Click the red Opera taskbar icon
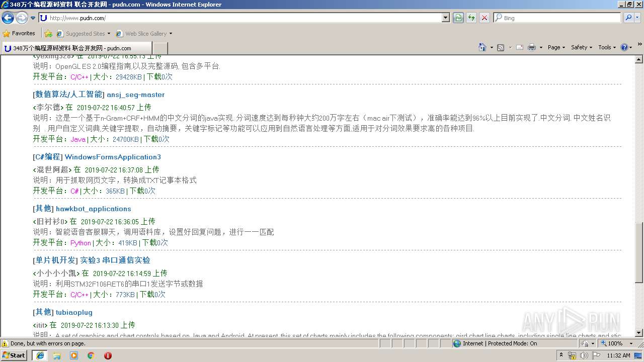This screenshot has width=644, height=362. (108, 355)
